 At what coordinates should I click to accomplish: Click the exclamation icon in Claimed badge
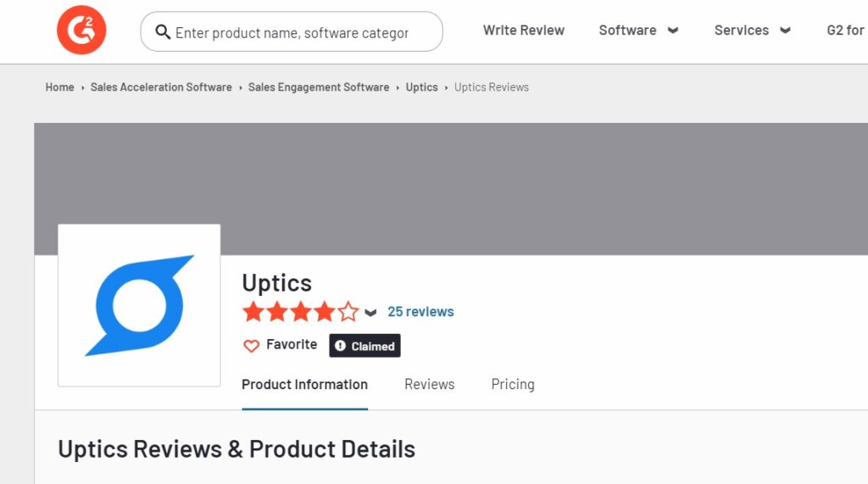pos(341,346)
